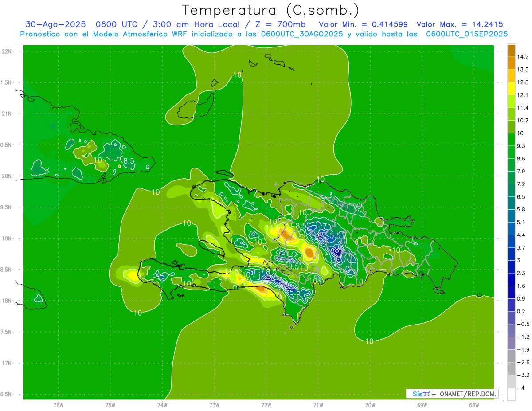Click the "2.3" color bar label
The width and height of the screenshot is (532, 411).
[521, 273]
